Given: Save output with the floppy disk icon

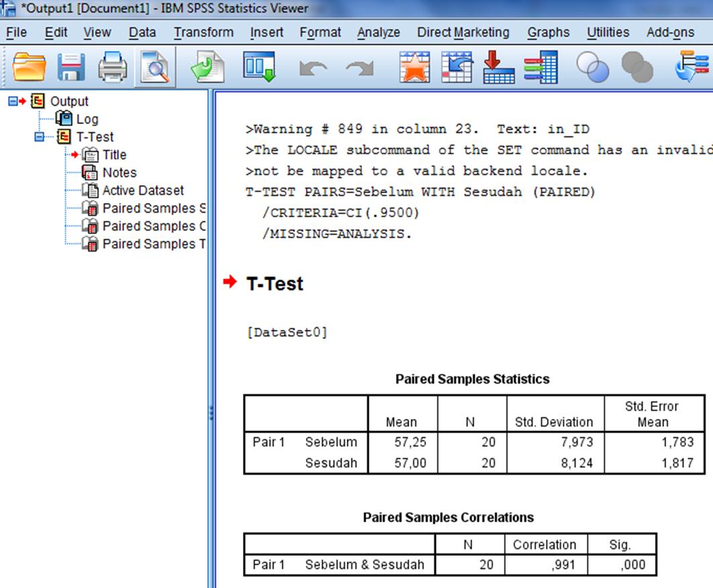Looking at the screenshot, I should click(x=71, y=67).
